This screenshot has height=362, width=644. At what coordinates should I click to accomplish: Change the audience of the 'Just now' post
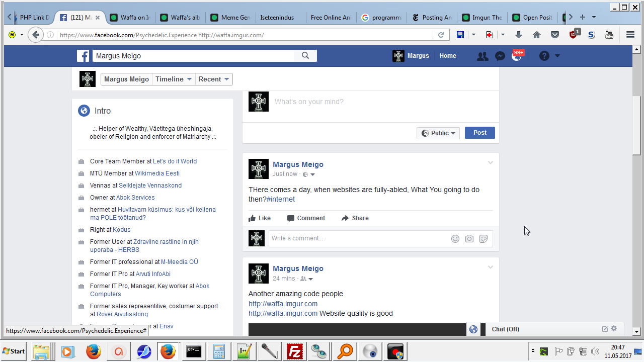tap(309, 174)
